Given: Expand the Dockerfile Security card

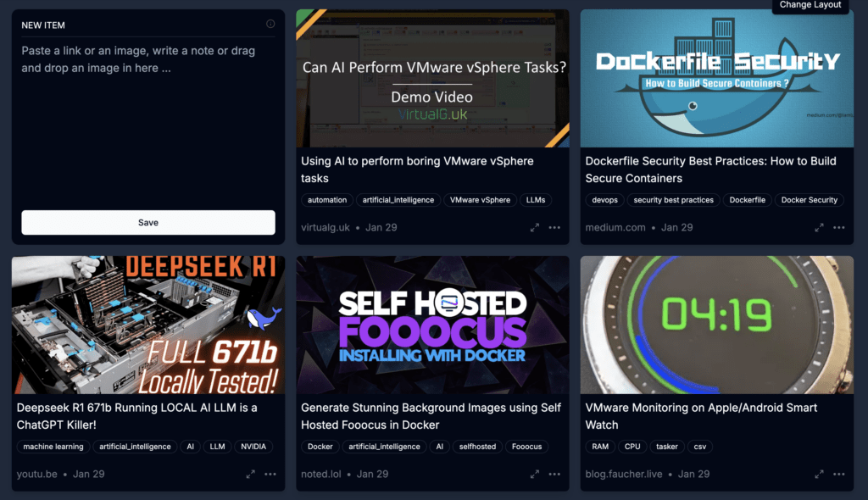Looking at the screenshot, I should pos(820,228).
